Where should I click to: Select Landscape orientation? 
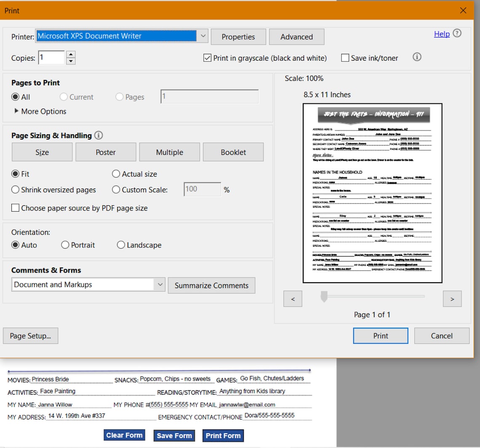(121, 245)
